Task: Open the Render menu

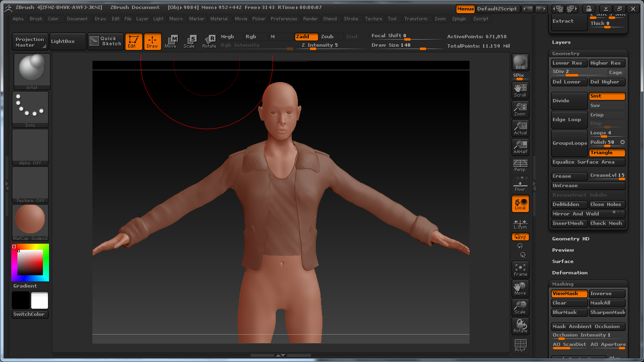Action: [x=310, y=19]
